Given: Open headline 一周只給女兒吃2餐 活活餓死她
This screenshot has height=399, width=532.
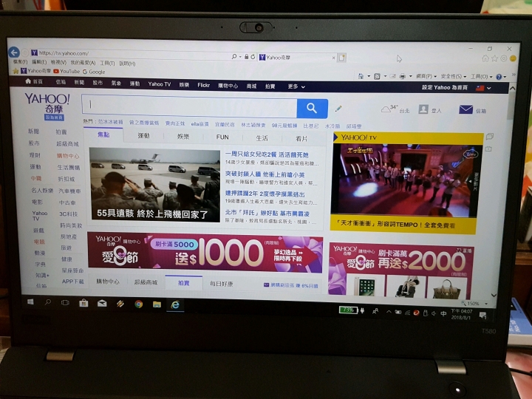Looking at the screenshot, I should (267, 154).
